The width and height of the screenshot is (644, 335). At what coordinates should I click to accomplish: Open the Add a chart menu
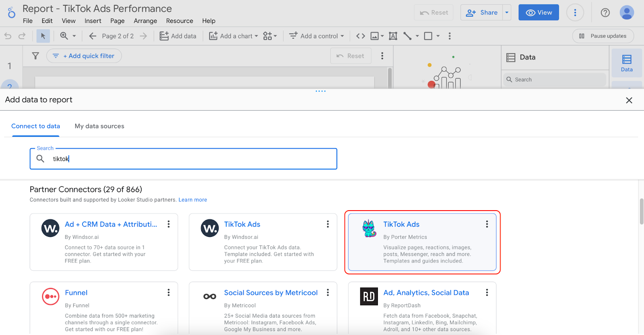[233, 36]
